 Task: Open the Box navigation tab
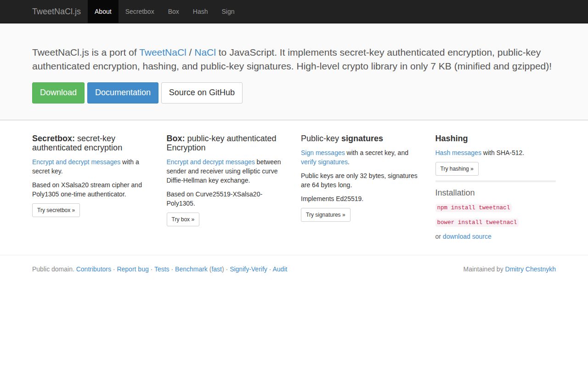(x=174, y=11)
